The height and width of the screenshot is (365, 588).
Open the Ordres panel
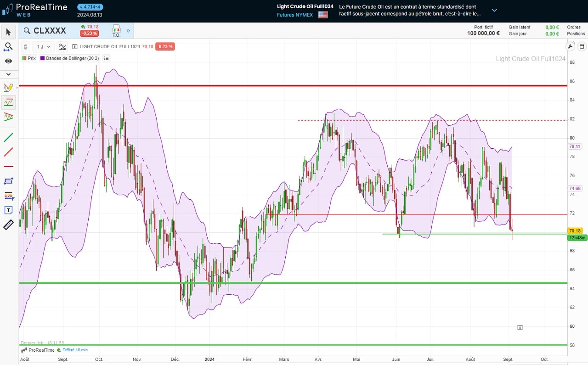point(574,27)
